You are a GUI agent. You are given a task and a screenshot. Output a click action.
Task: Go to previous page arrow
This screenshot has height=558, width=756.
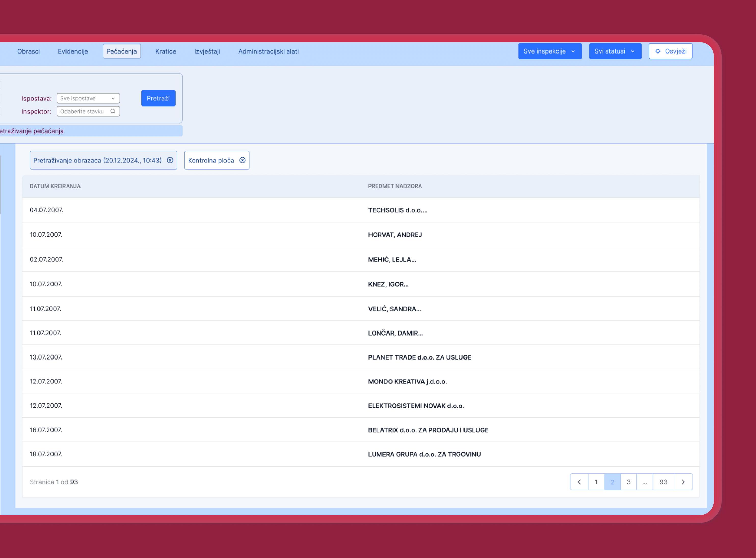click(x=579, y=482)
